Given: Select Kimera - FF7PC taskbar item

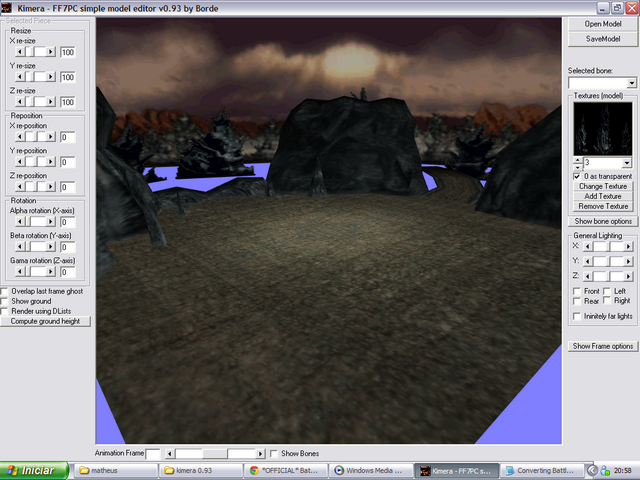Looking at the screenshot, I should pos(456,471).
